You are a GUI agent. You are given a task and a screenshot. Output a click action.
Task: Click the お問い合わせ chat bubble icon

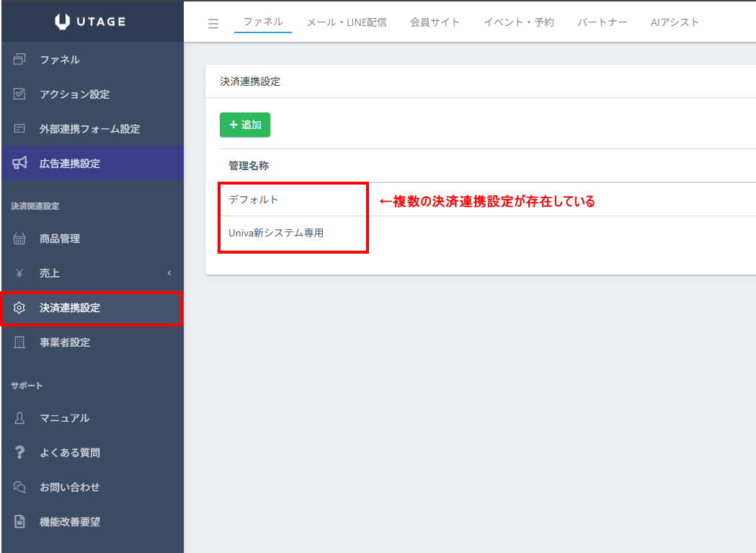coord(20,487)
